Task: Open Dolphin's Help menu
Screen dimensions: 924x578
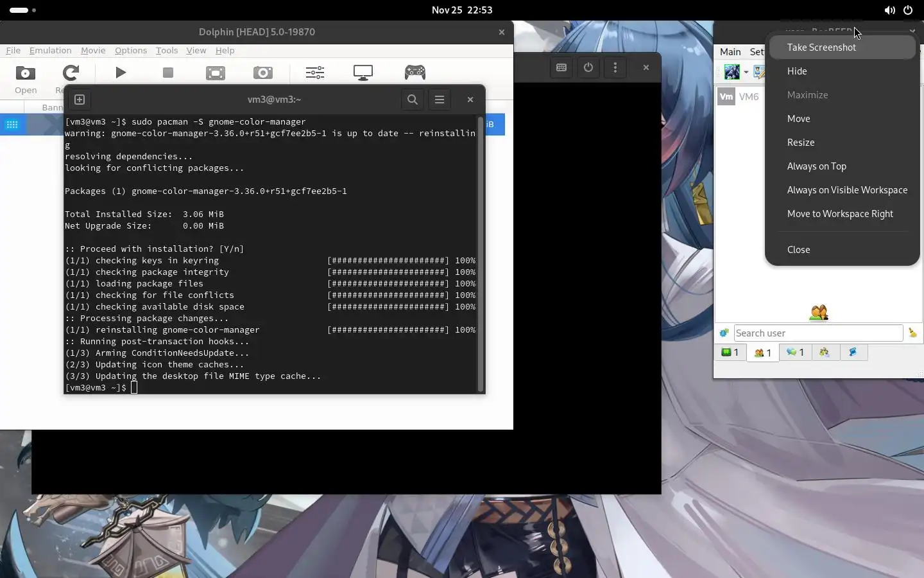Action: click(225, 50)
